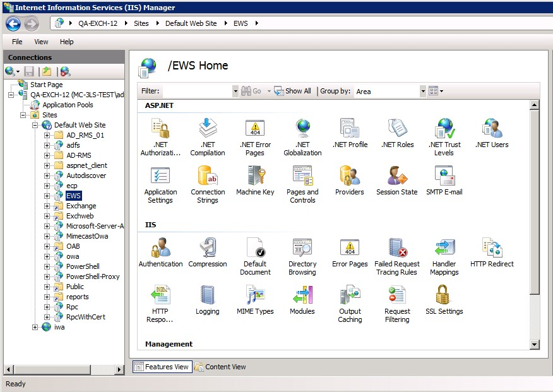
Task: Open the HTTP Redirect feature
Action: [x=491, y=252]
